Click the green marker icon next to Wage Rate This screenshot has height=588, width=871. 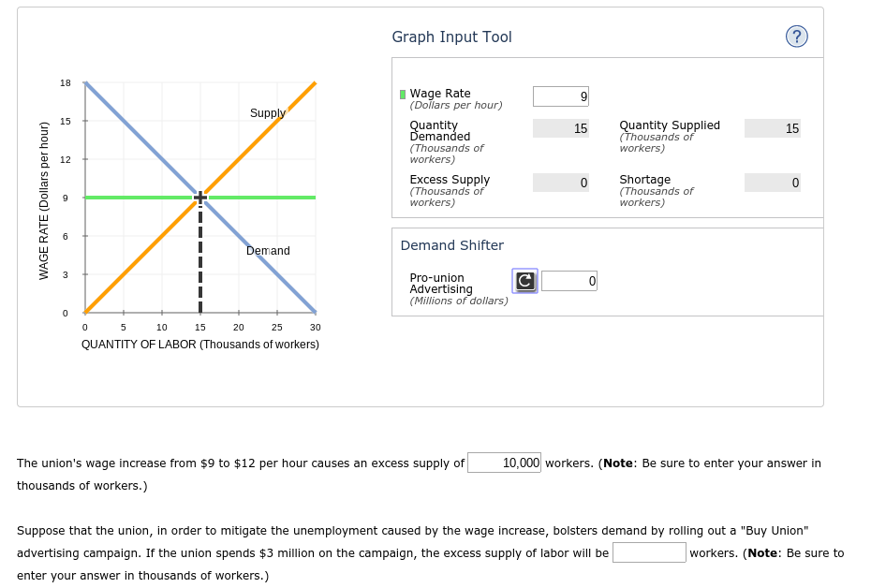[403, 96]
